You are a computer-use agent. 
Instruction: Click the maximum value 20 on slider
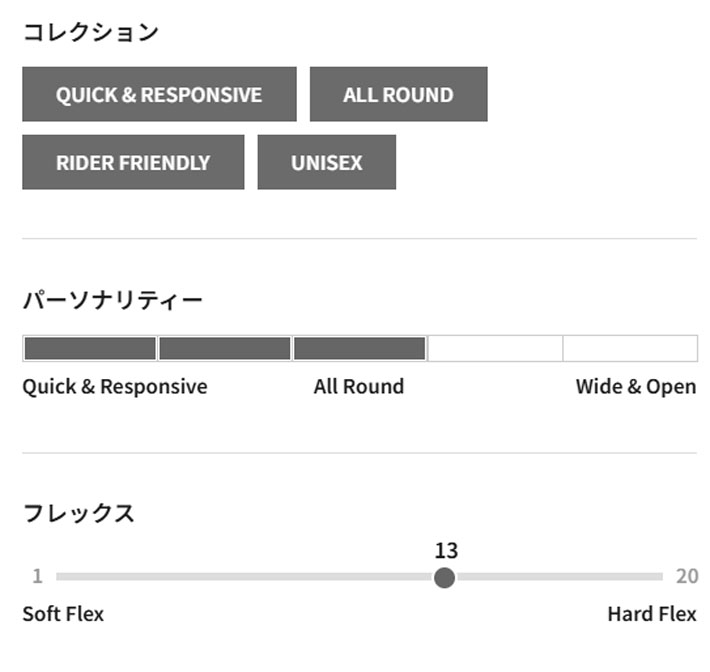[686, 576]
